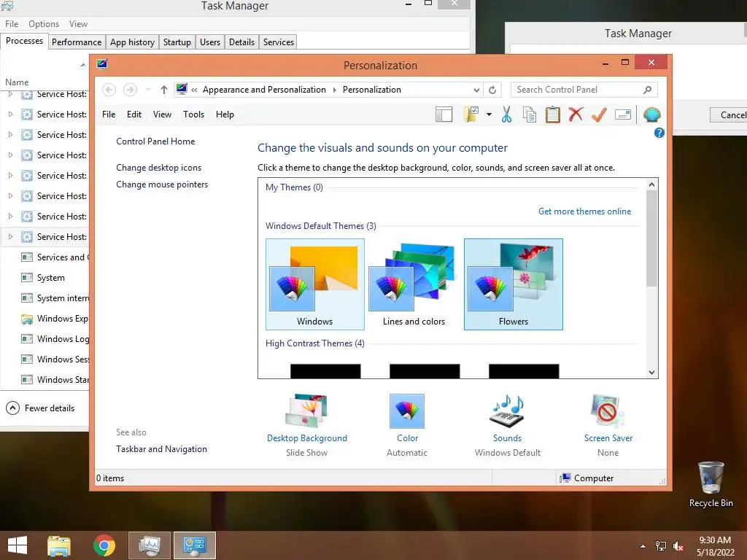Viewport: 747px width, 560px height.
Task: Click inside Search Control Panel field
Action: 578,90
